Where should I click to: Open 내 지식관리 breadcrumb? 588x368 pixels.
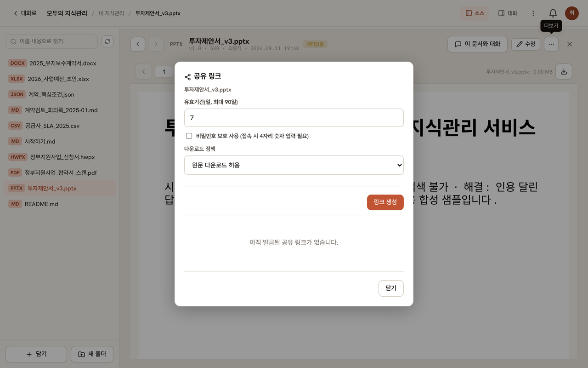[111, 13]
